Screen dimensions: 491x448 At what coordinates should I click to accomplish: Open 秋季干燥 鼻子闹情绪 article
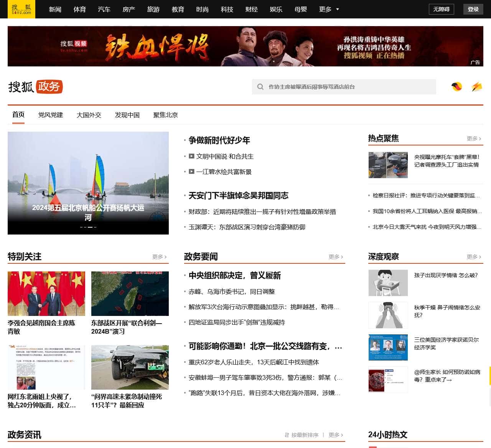[x=447, y=311]
